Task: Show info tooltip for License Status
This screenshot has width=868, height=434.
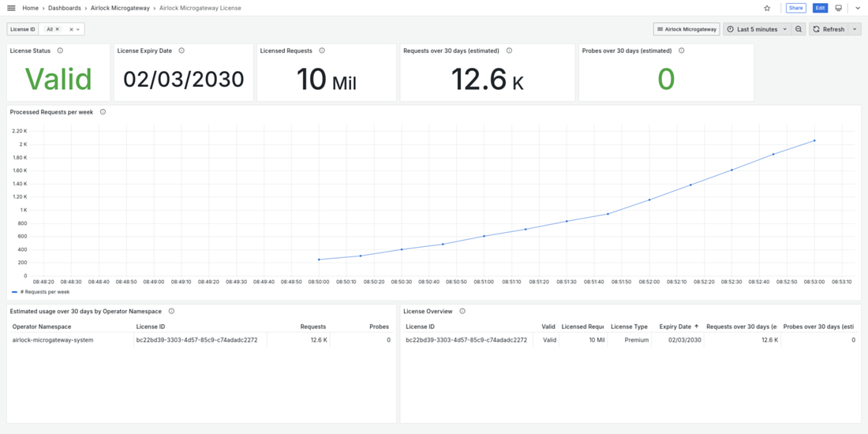Action: pos(60,51)
